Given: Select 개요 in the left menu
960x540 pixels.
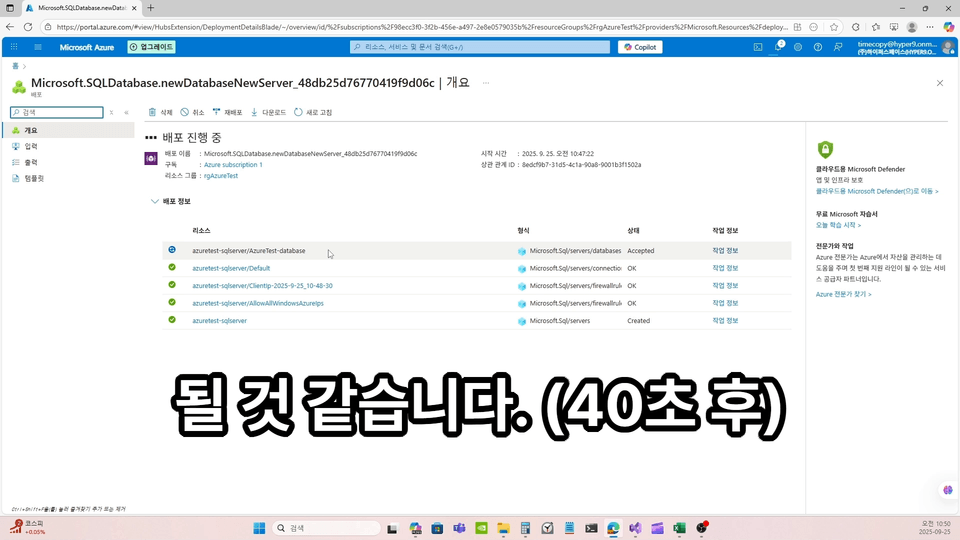Looking at the screenshot, I should tap(68, 130).
